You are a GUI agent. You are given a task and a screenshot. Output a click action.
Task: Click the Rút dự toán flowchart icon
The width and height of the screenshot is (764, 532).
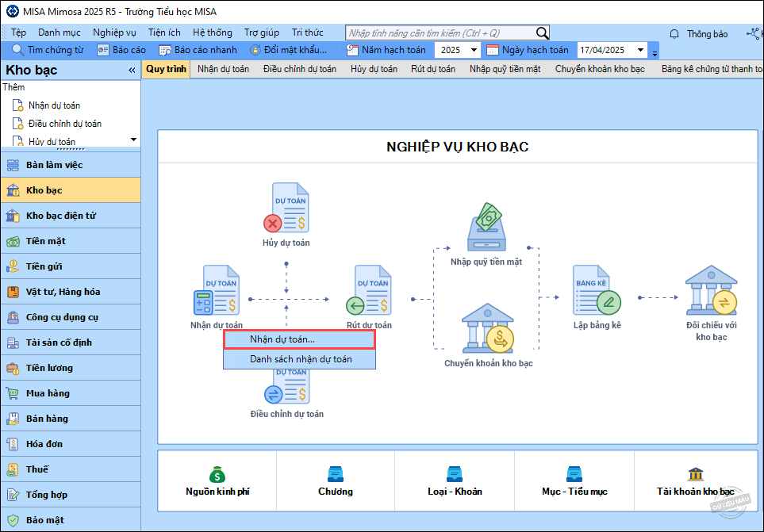(x=369, y=291)
